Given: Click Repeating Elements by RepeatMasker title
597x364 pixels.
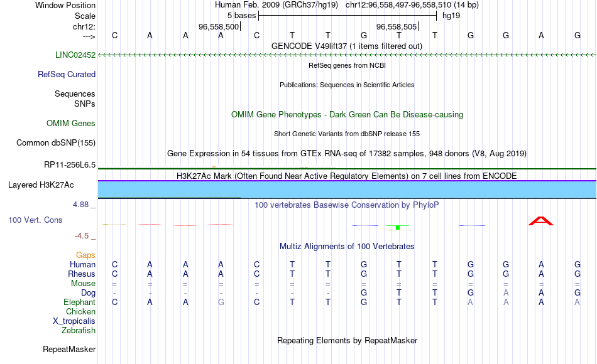Looking at the screenshot, I should (x=348, y=340).
